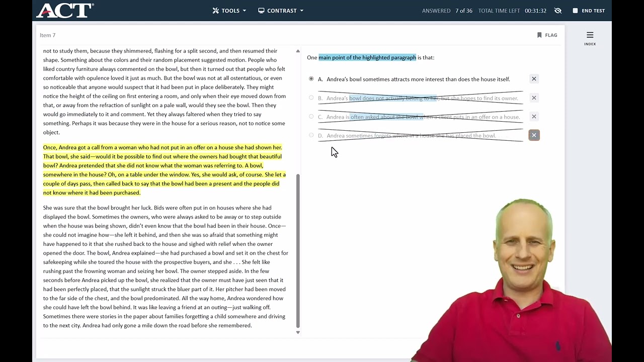This screenshot has height=362, width=644.
Task: Open the Tools dropdown menu
Action: point(229,11)
